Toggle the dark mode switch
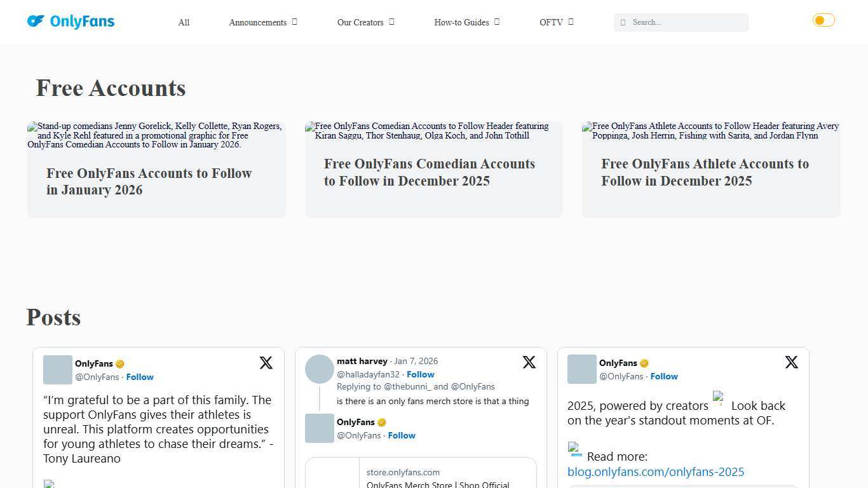Viewport: 868px width, 488px height. [x=824, y=20]
